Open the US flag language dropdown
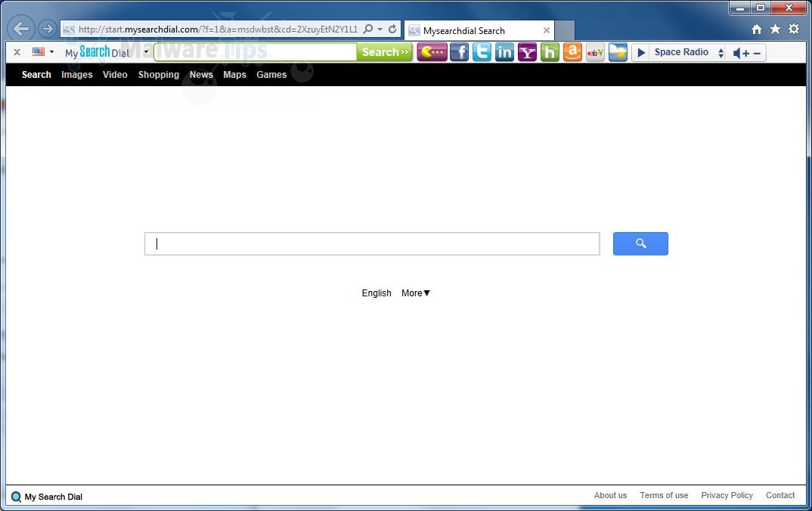 click(43, 51)
